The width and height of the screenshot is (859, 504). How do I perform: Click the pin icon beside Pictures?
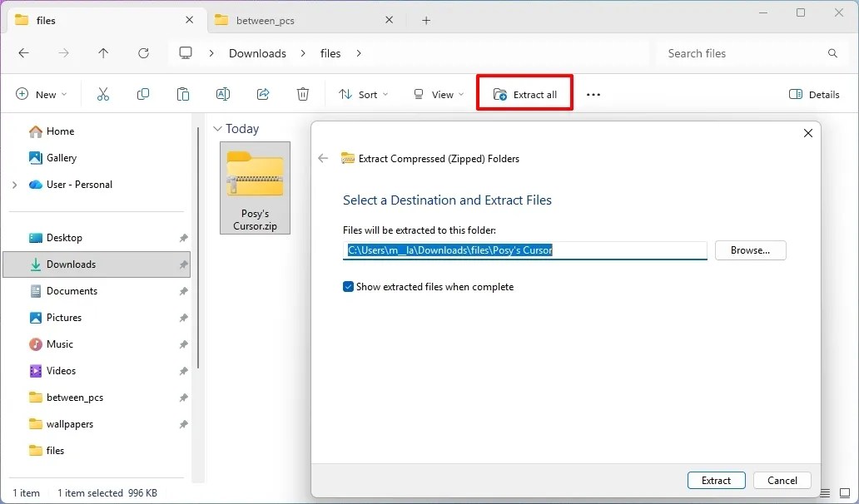tap(183, 318)
